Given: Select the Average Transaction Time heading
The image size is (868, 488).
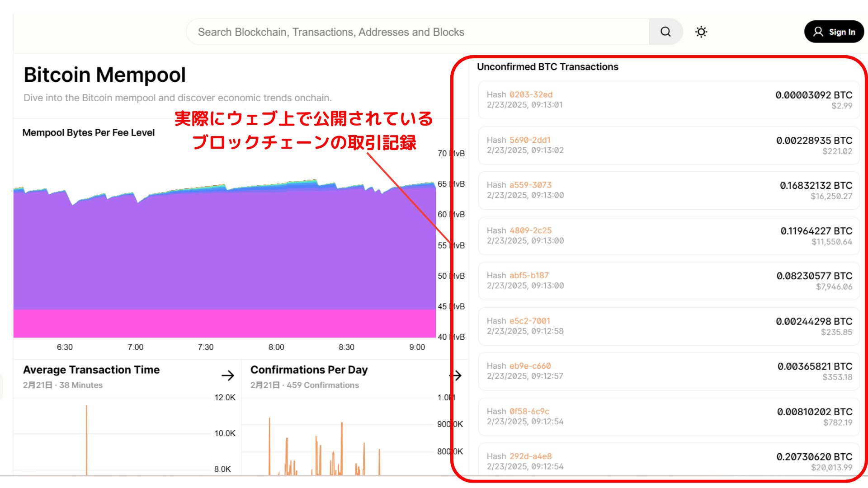Looking at the screenshot, I should [91, 370].
